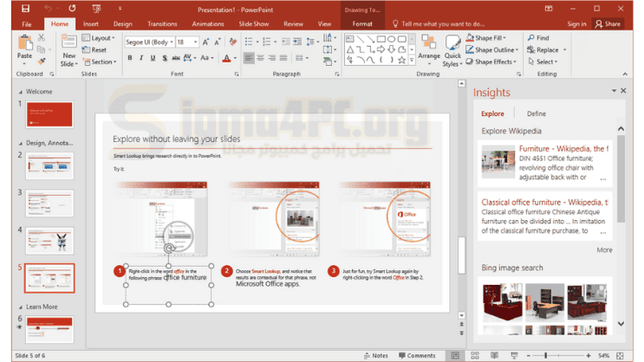
Task: Toggle Italic formatting
Action: (x=141, y=58)
